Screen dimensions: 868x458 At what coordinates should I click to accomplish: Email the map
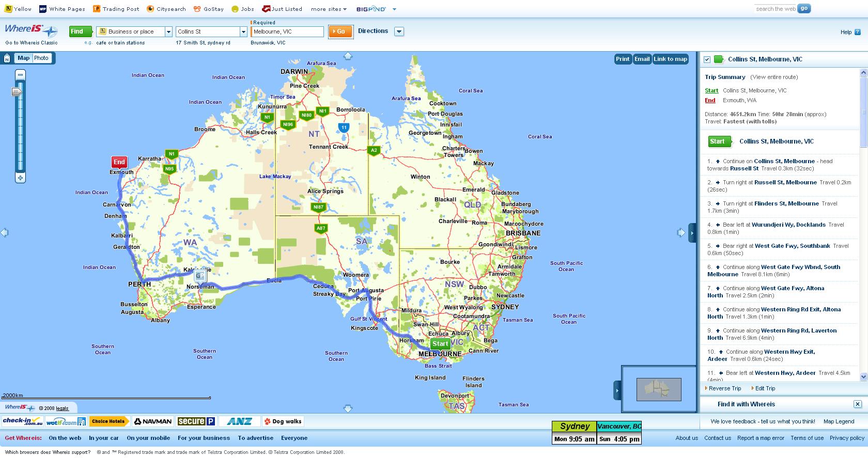(642, 59)
